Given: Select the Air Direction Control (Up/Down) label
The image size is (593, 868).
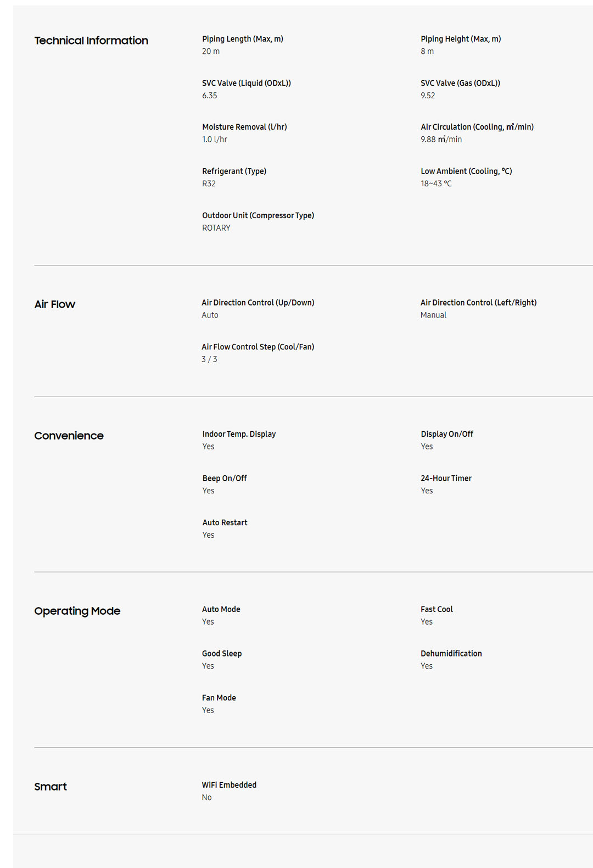Looking at the screenshot, I should 258,303.
